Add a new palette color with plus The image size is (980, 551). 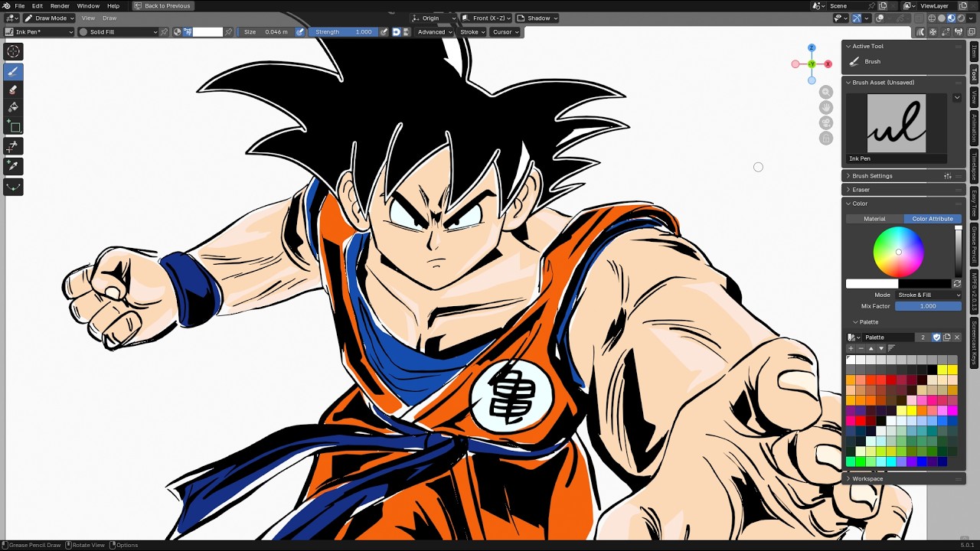(851, 348)
